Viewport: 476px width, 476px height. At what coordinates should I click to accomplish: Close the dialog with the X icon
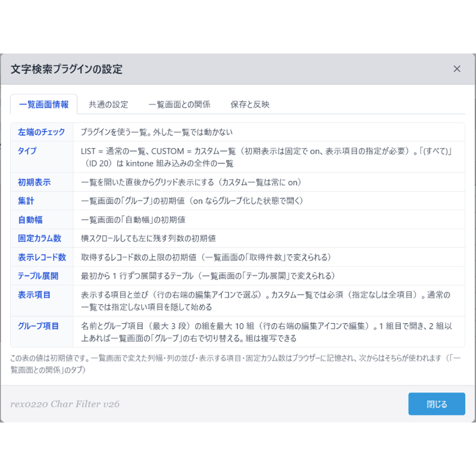456,69
